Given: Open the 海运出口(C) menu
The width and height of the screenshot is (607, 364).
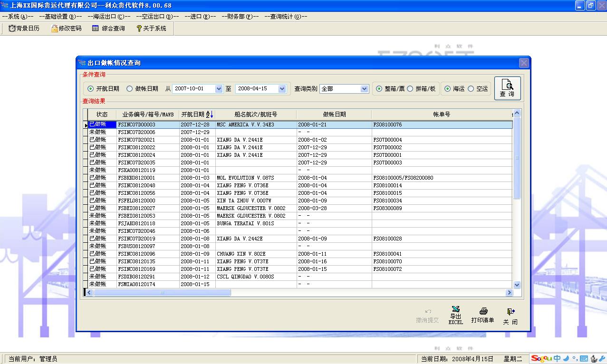Looking at the screenshot, I should tap(109, 16).
